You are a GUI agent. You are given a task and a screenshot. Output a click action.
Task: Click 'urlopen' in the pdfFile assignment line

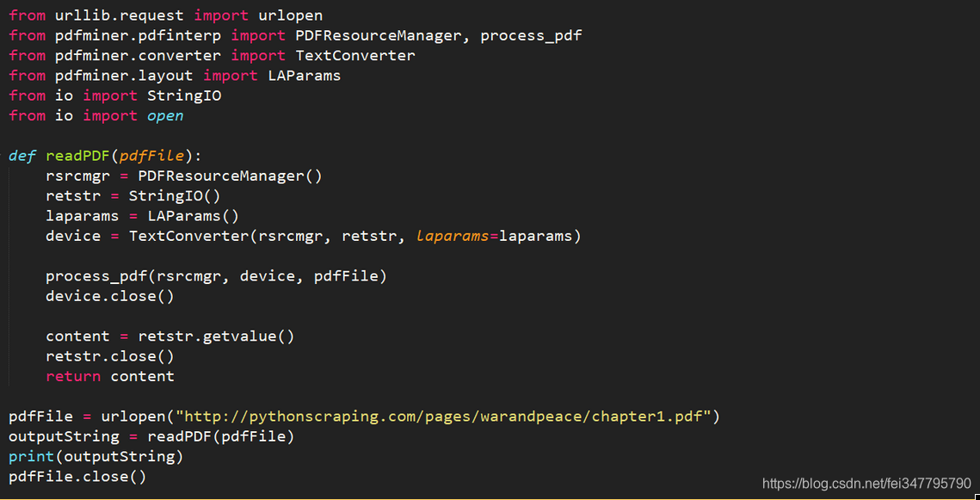(133, 416)
